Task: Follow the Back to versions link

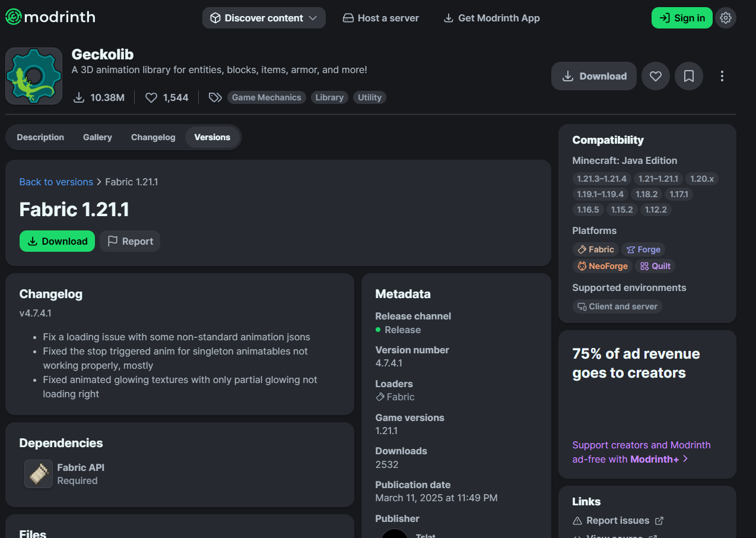Action: tap(56, 182)
